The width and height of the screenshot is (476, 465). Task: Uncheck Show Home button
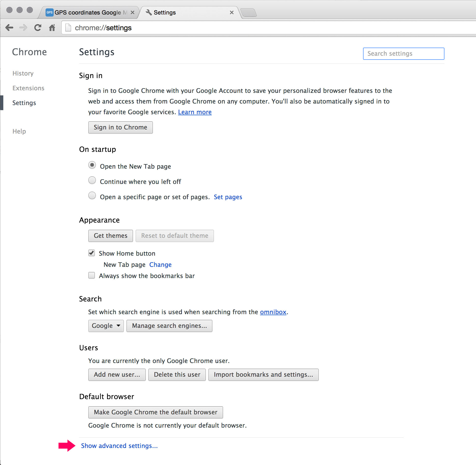tap(92, 253)
